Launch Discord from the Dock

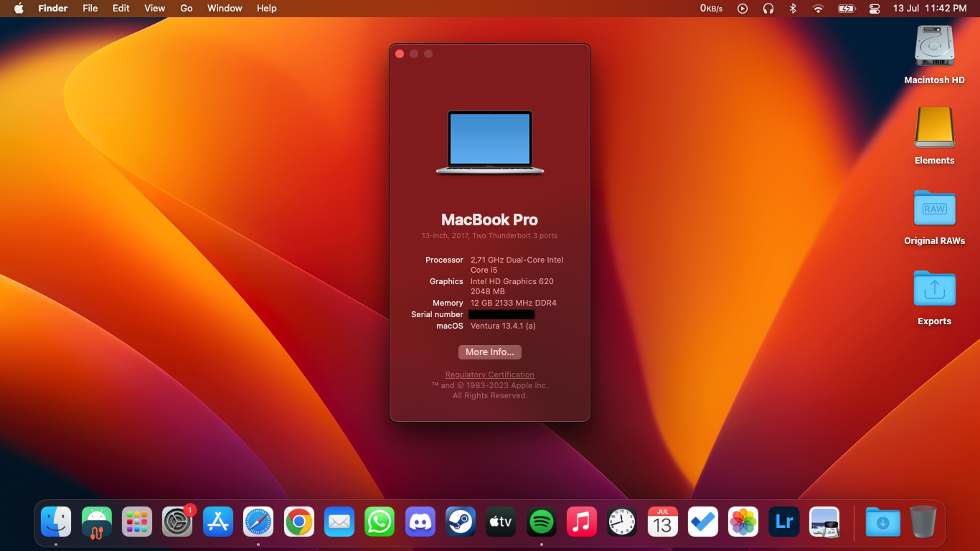(420, 522)
